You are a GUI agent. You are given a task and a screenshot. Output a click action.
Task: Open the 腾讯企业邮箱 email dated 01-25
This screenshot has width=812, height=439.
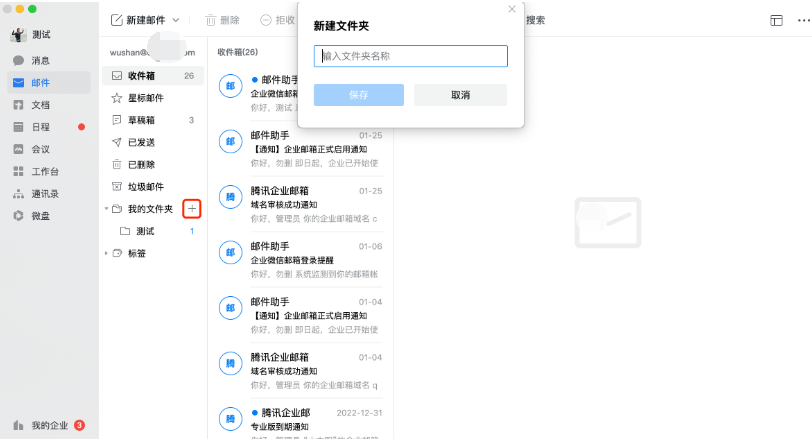(300, 204)
